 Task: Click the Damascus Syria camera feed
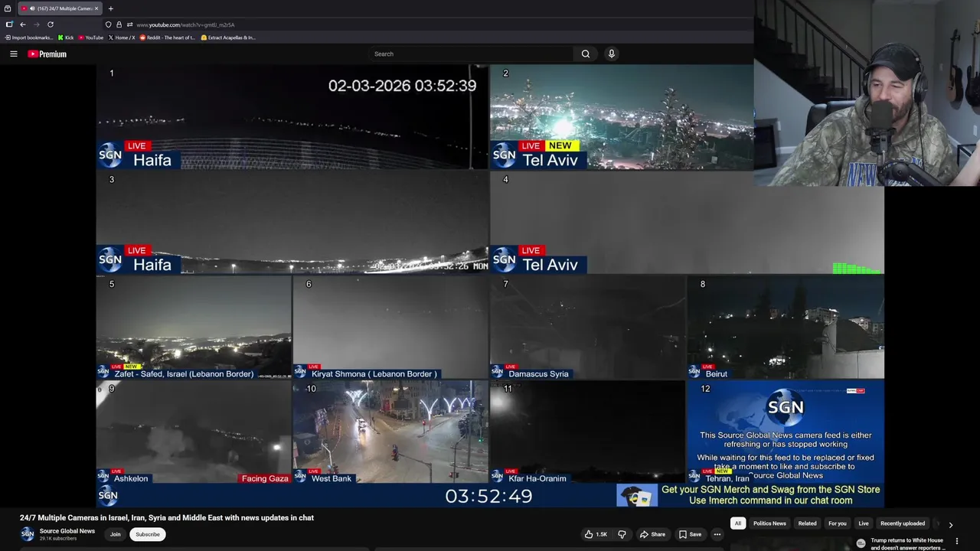[587, 328]
